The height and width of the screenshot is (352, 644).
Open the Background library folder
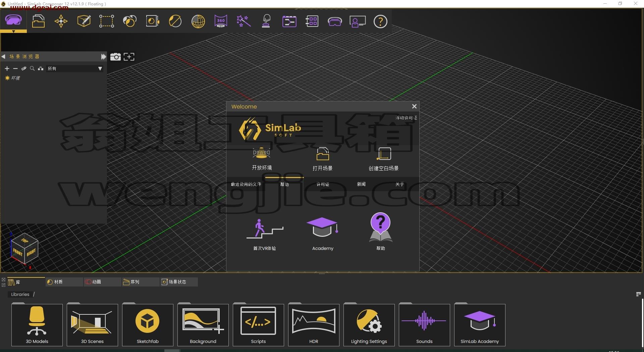(203, 325)
